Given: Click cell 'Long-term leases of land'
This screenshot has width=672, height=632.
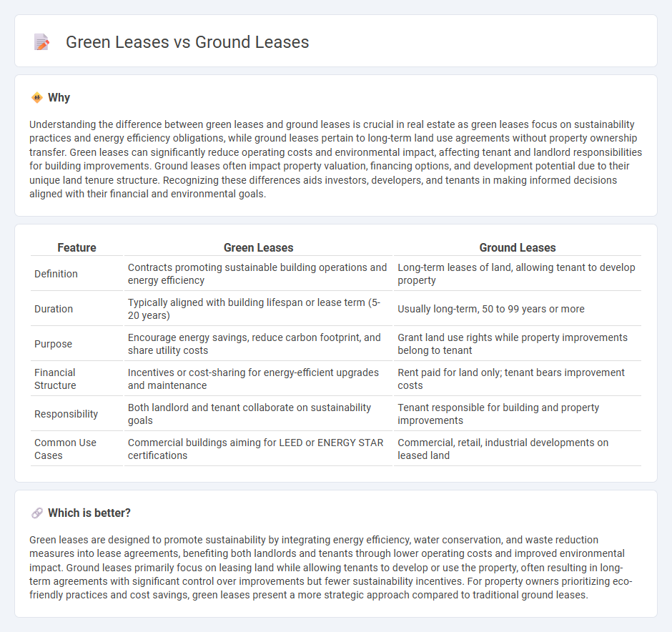Looking at the screenshot, I should pos(518,274).
